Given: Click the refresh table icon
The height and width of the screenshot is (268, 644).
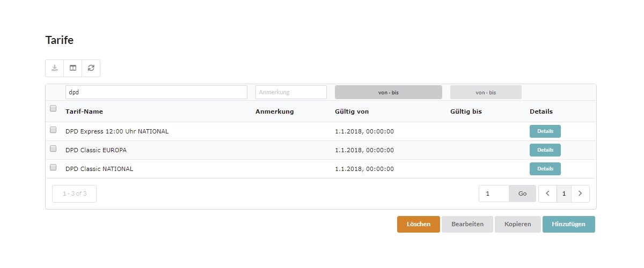Looking at the screenshot, I should tap(91, 68).
